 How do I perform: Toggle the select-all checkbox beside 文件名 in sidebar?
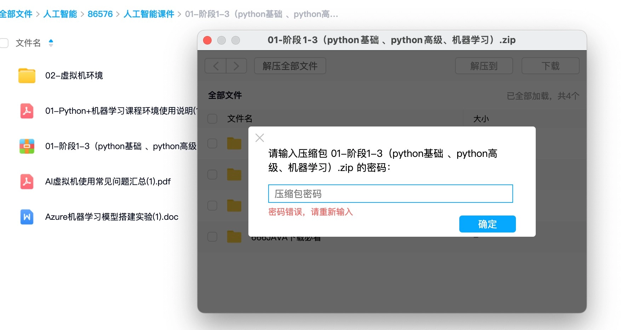(x=4, y=43)
